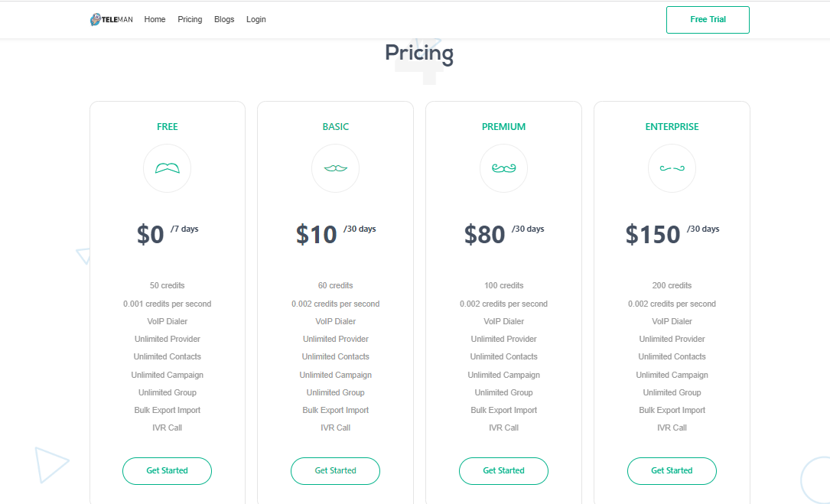Click the $80 price on PREMIUM plan
Screen dimensions: 830x504
click(x=485, y=234)
